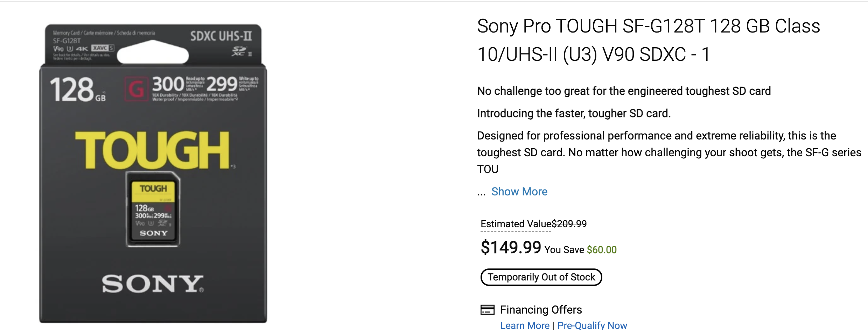Click the white SONY logo on the box
This screenshot has height=330, width=868.
[x=153, y=284]
